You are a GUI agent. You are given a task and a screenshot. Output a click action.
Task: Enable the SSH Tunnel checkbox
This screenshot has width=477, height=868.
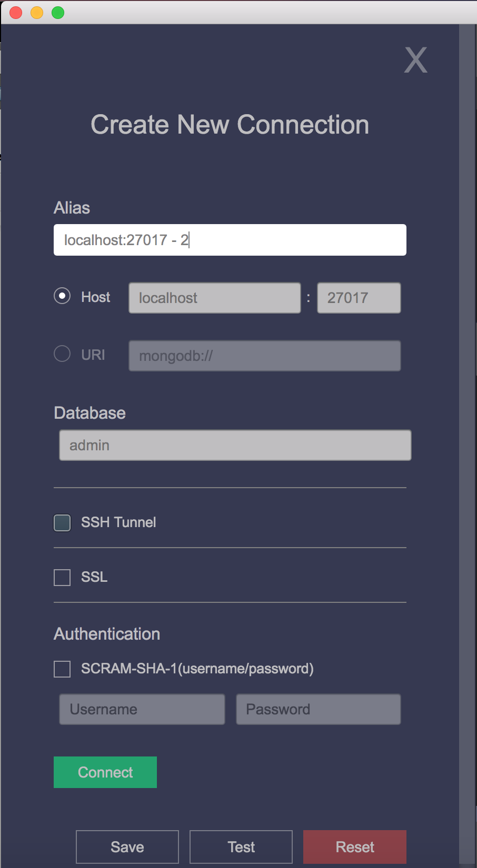[62, 523]
